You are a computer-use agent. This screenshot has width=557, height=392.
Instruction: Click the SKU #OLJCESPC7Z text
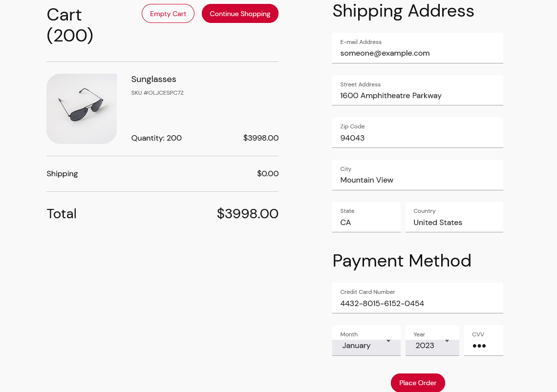[x=157, y=92]
